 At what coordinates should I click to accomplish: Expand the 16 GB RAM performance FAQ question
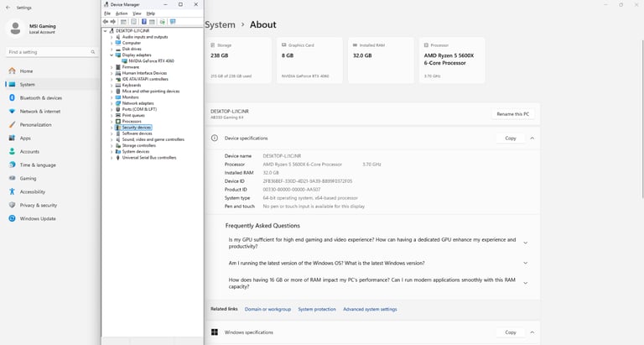[x=525, y=283]
